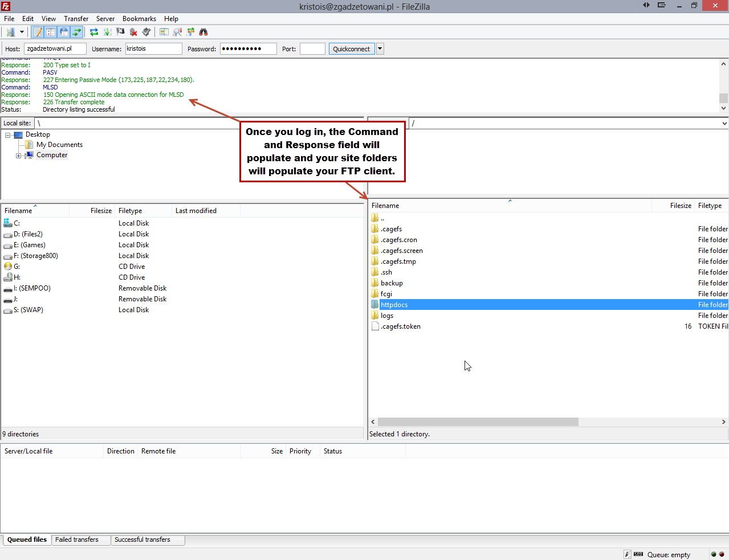Click the remote list horizontal scrollbar thumb

click(478, 422)
